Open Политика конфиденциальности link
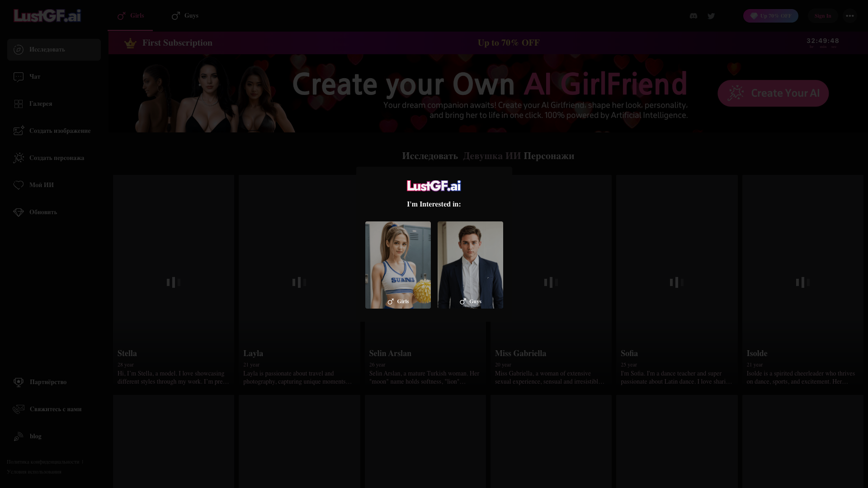The image size is (868, 488). pos(43,462)
